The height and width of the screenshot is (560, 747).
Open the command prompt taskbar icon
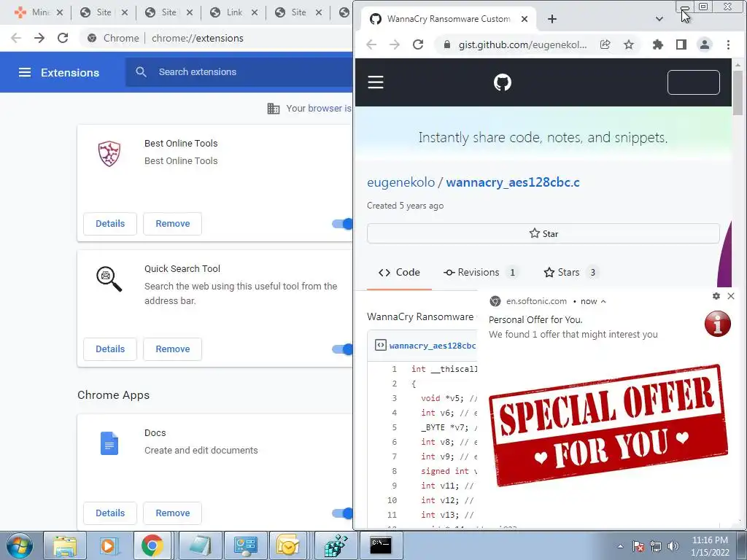381,545
